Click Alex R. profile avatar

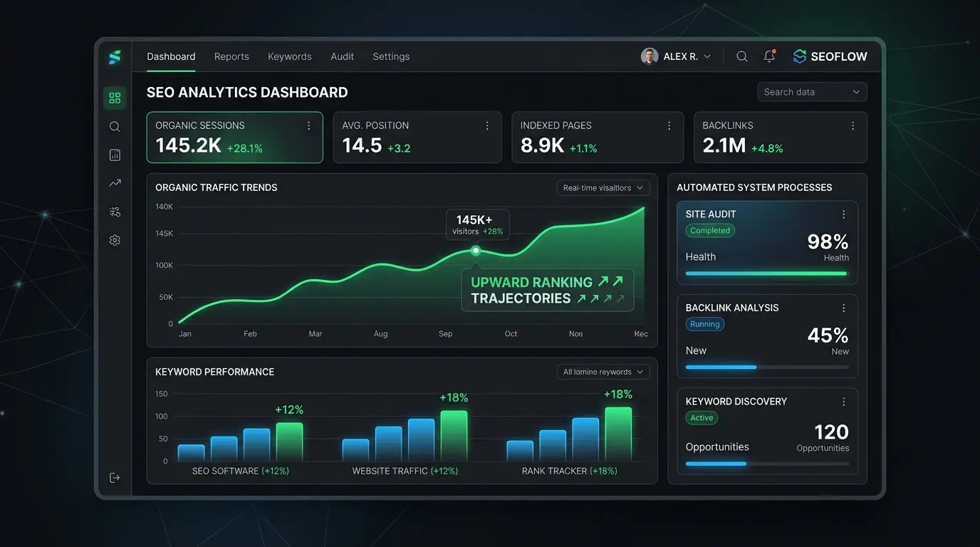coord(650,56)
